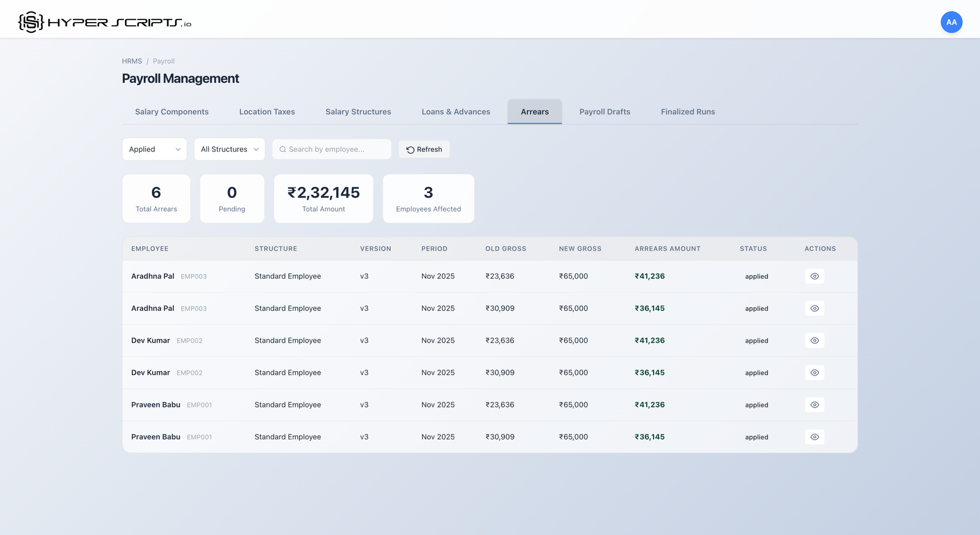Click the Search by employee field
This screenshot has height=535, width=980.
(332, 150)
